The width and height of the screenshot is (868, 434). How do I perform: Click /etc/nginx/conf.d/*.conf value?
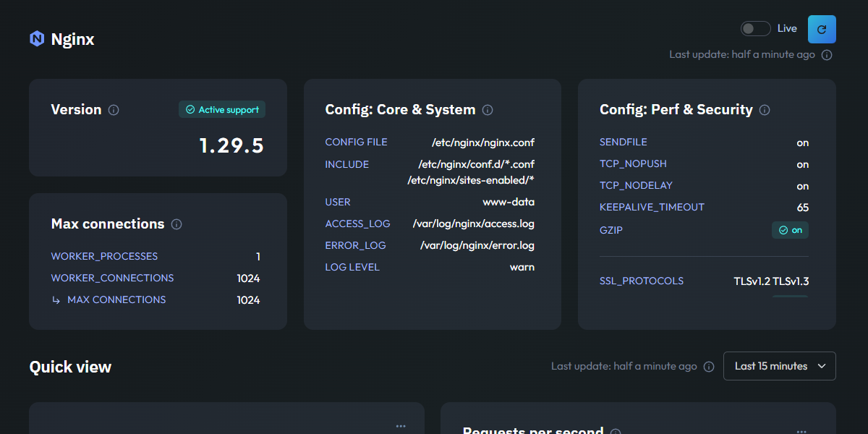pos(477,164)
